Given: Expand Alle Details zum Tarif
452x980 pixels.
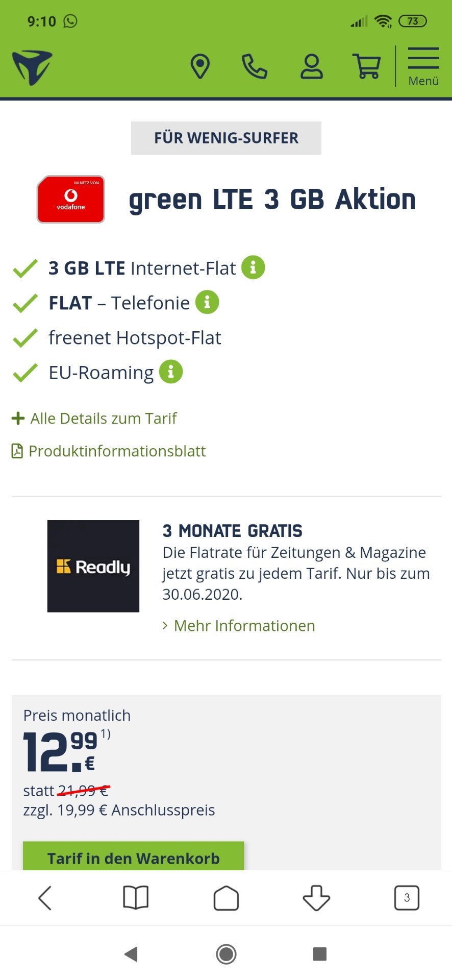Looking at the screenshot, I should [x=94, y=419].
